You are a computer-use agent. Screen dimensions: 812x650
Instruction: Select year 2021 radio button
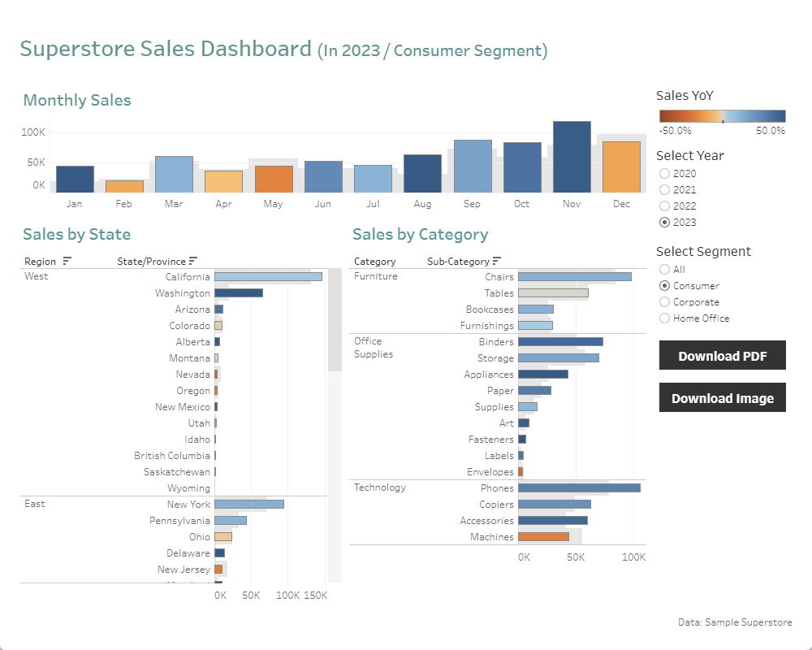pos(665,190)
